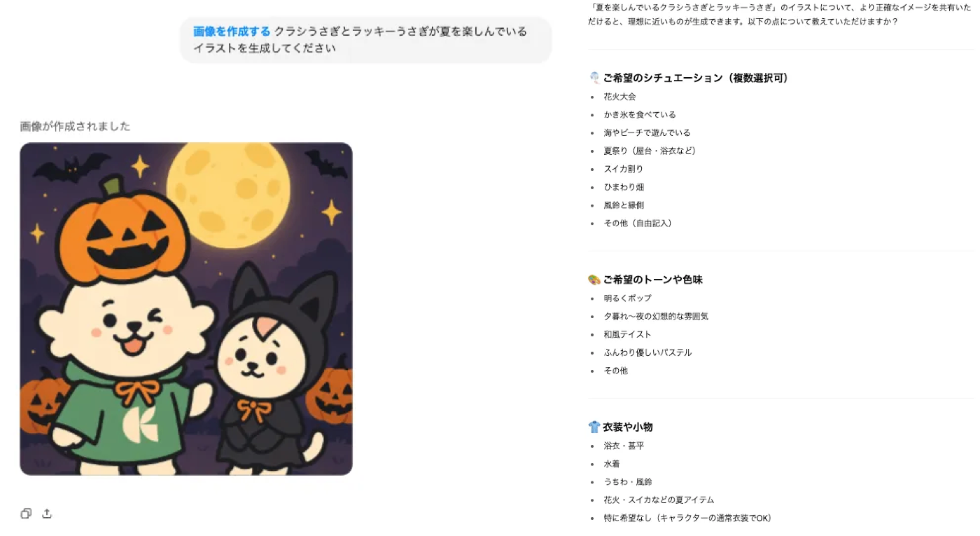The width and height of the screenshot is (980, 536).
Task: Select 風鈴と縁側 from the list
Action: tap(624, 206)
